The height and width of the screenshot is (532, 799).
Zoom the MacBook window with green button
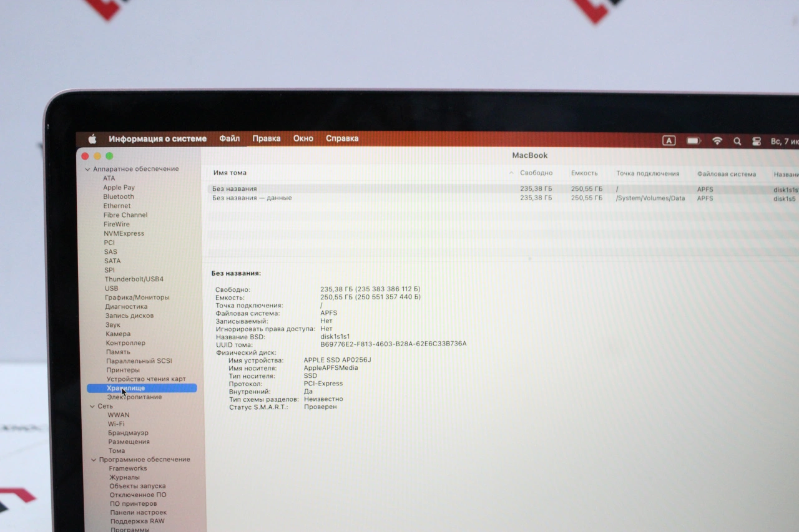[x=109, y=156]
